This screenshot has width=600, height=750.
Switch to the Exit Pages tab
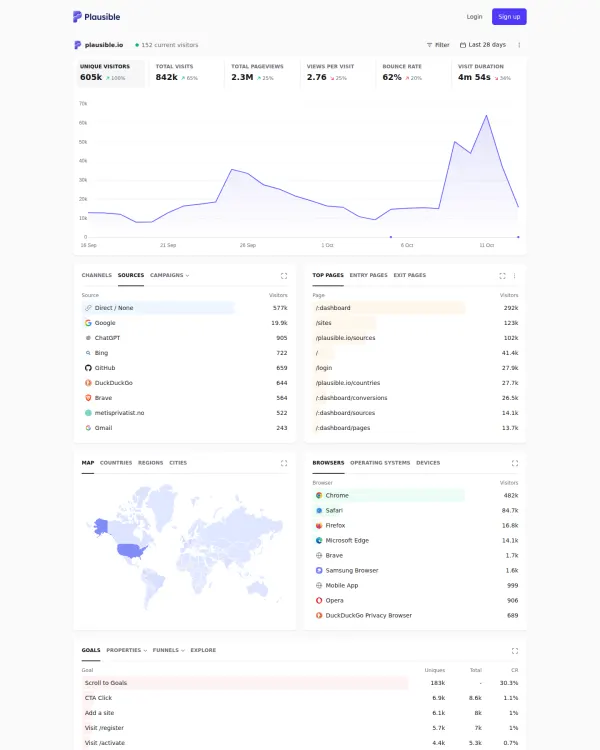coord(410,276)
